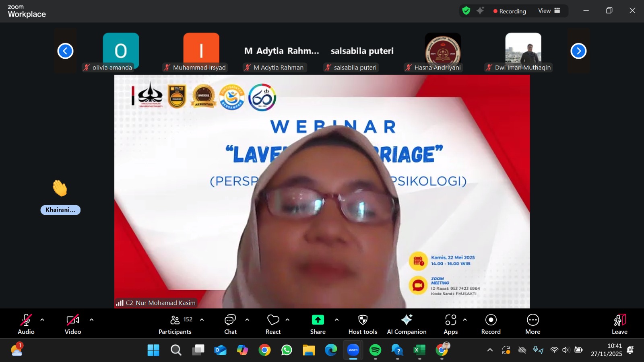Click the Recording status indicator
This screenshot has width=644, height=362.
510,11
